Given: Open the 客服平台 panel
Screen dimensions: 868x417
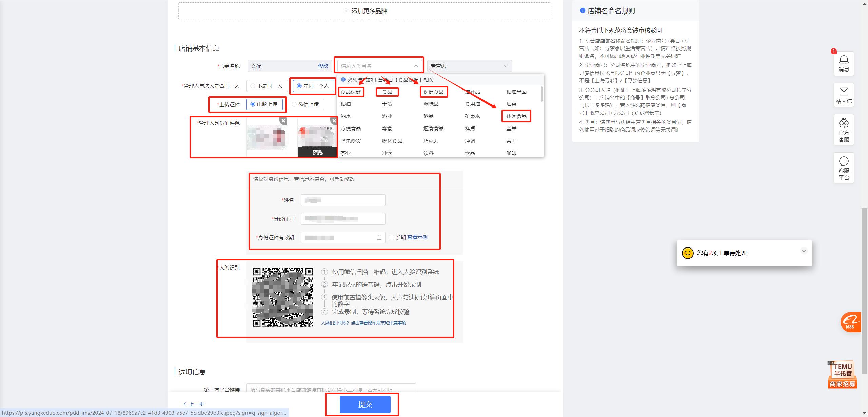Looking at the screenshot, I should point(844,168).
